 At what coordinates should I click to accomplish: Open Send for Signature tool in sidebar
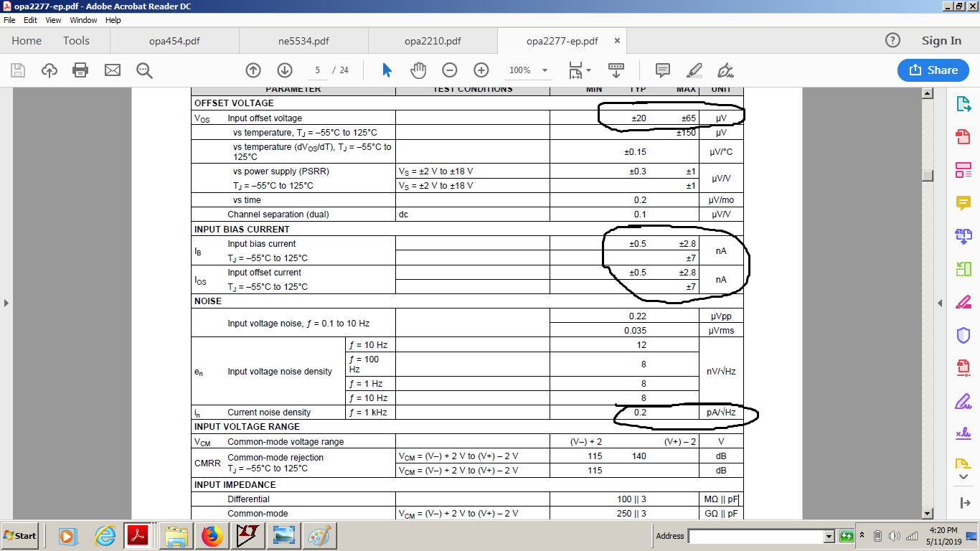(x=963, y=433)
